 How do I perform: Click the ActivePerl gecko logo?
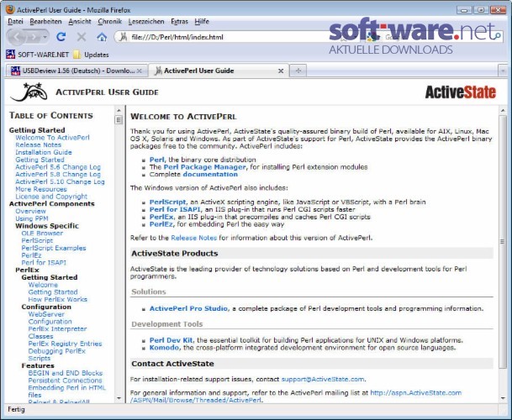click(29, 92)
